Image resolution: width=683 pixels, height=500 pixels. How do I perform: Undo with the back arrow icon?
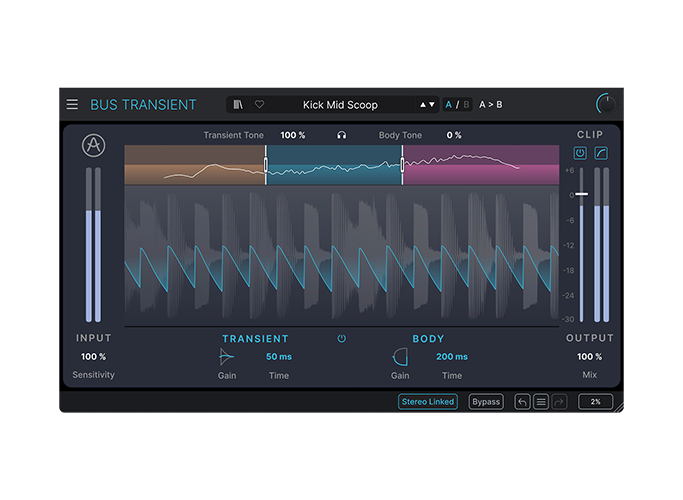tap(522, 402)
